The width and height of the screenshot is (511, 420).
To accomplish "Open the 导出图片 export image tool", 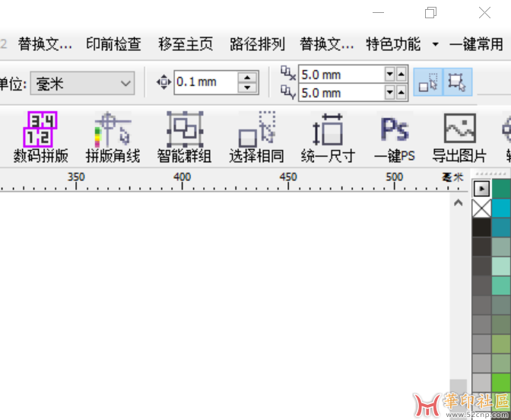I will [459, 137].
